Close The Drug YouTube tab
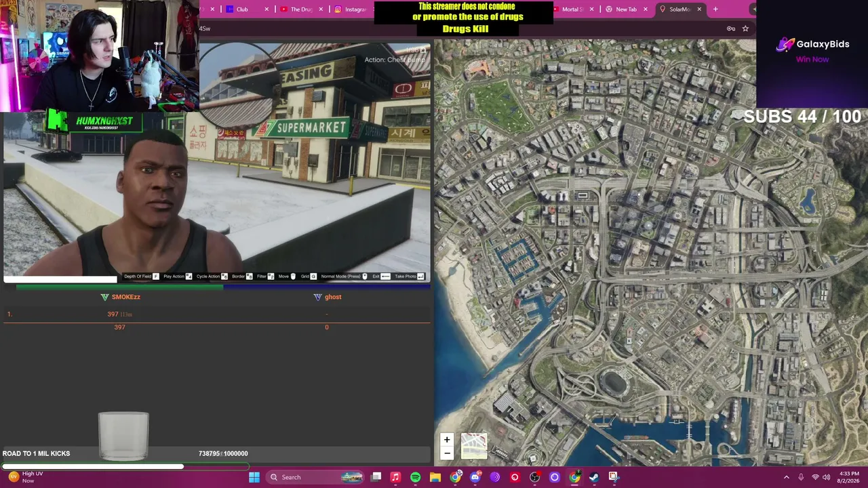The image size is (868, 488). point(321,9)
